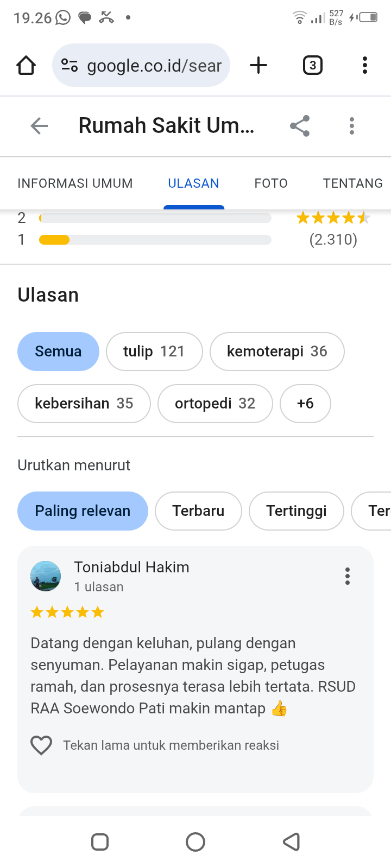Open the tab switcher showing 3 tabs

point(312,66)
